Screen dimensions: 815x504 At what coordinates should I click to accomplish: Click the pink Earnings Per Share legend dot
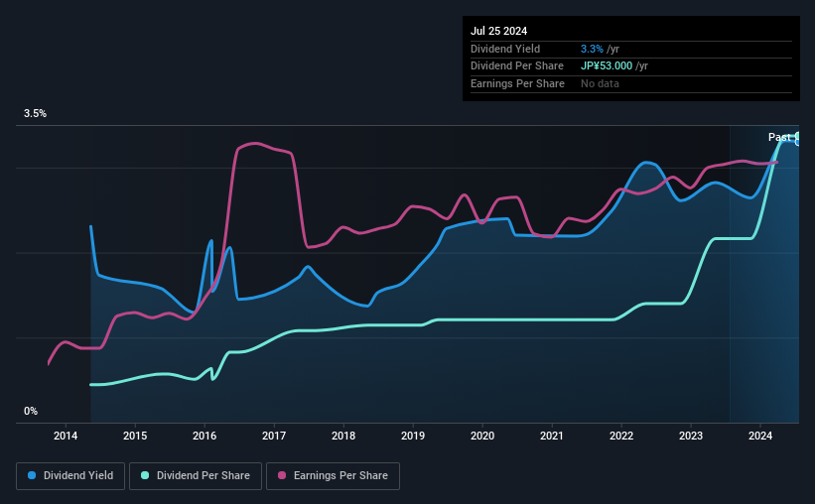point(282,475)
